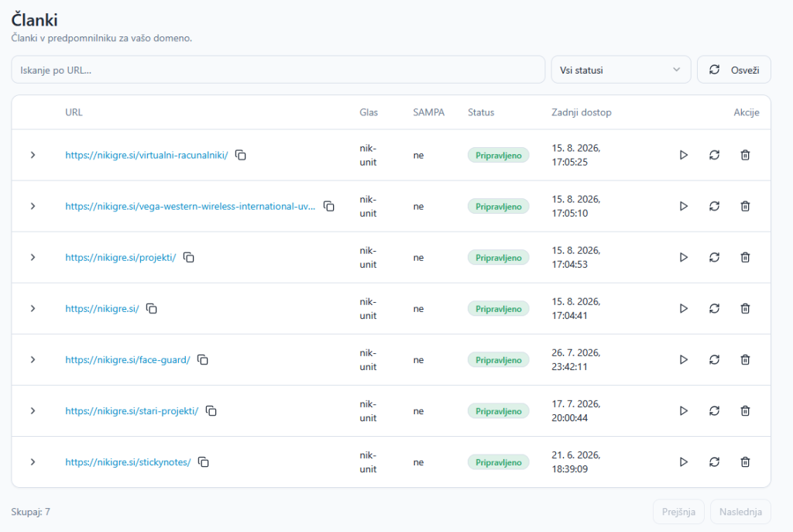Regenerate the https://nikigre.si/ homepage row

point(714,308)
